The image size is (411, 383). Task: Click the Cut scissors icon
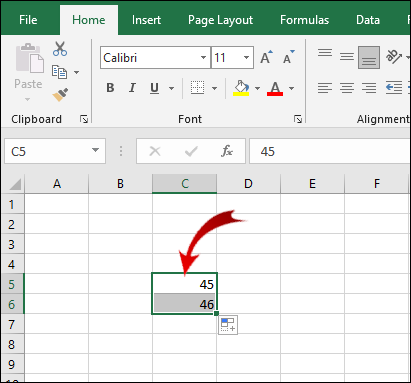pyautogui.click(x=60, y=49)
